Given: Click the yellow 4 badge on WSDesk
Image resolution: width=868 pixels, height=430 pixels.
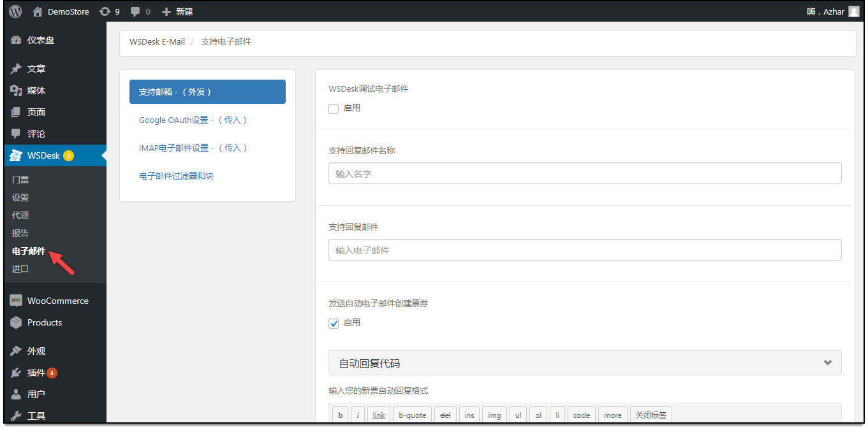Looking at the screenshot, I should coord(69,155).
